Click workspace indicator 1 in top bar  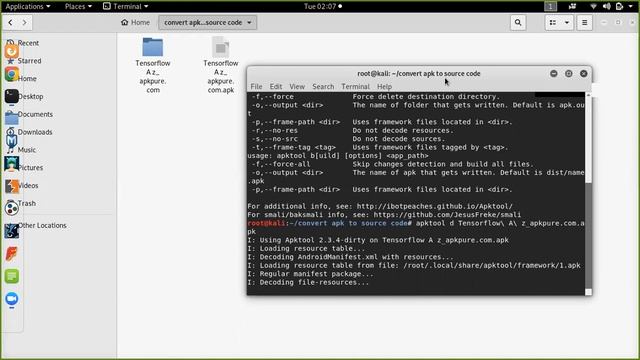(550, 6)
